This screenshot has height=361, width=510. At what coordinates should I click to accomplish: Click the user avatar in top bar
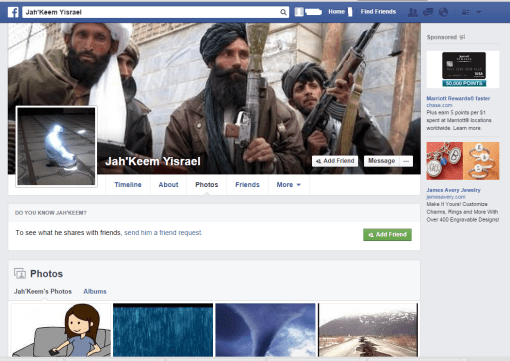[299, 12]
